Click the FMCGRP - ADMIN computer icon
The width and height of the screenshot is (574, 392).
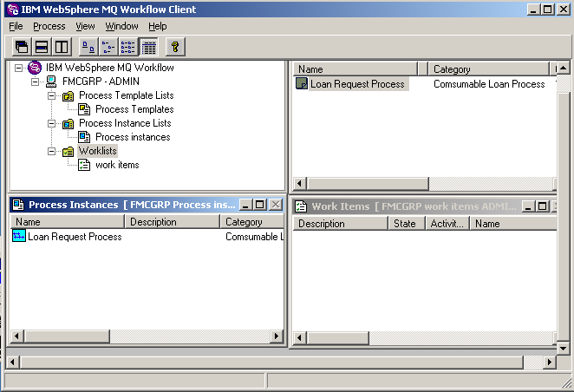pyautogui.click(x=51, y=82)
